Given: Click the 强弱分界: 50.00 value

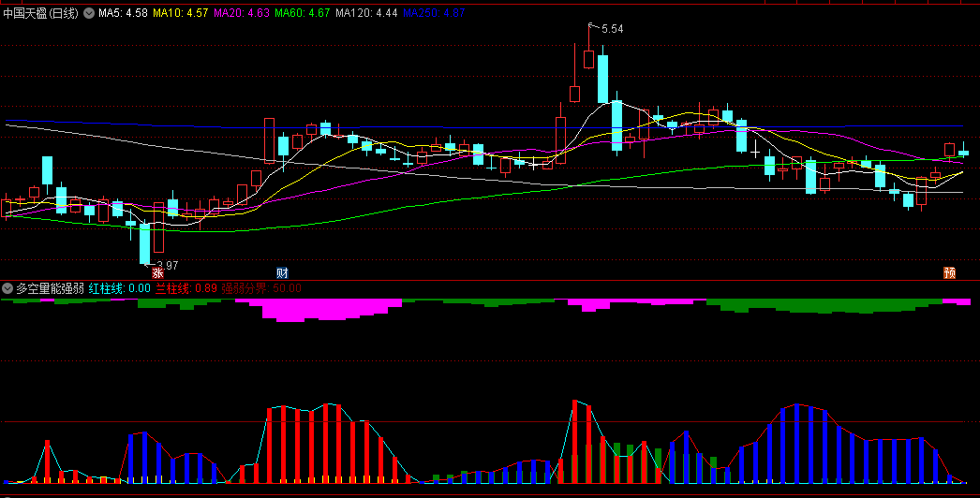Looking at the screenshot, I should [262, 288].
